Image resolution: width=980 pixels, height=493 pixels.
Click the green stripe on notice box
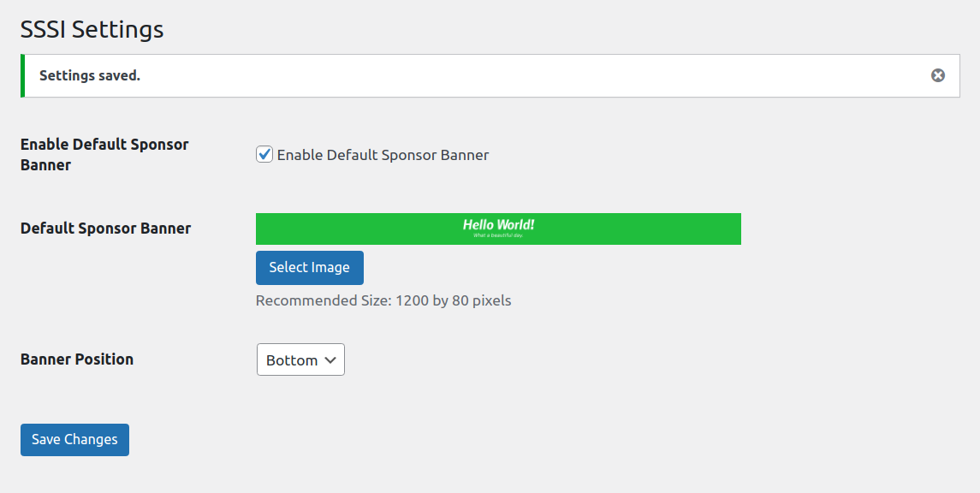click(22, 75)
